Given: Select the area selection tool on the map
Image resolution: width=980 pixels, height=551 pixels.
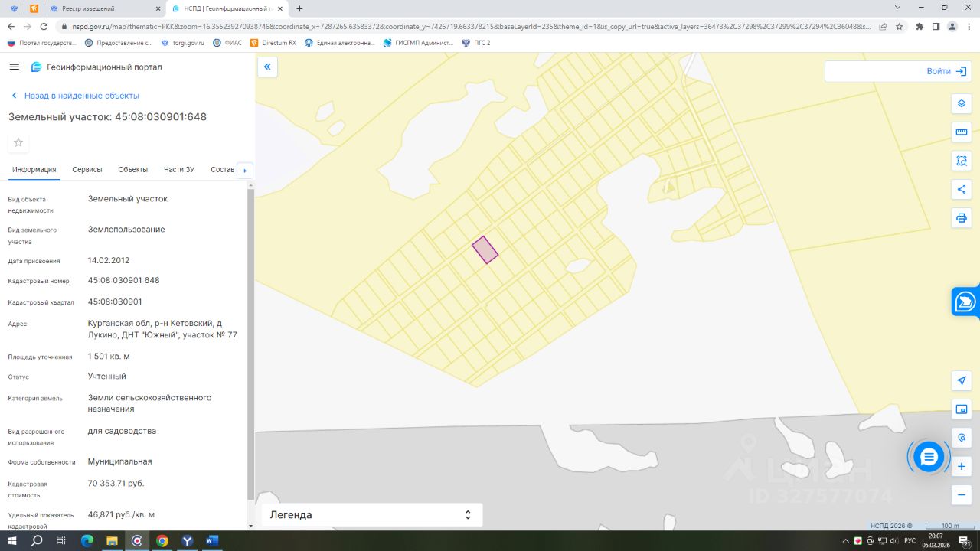Looking at the screenshot, I should [x=962, y=161].
